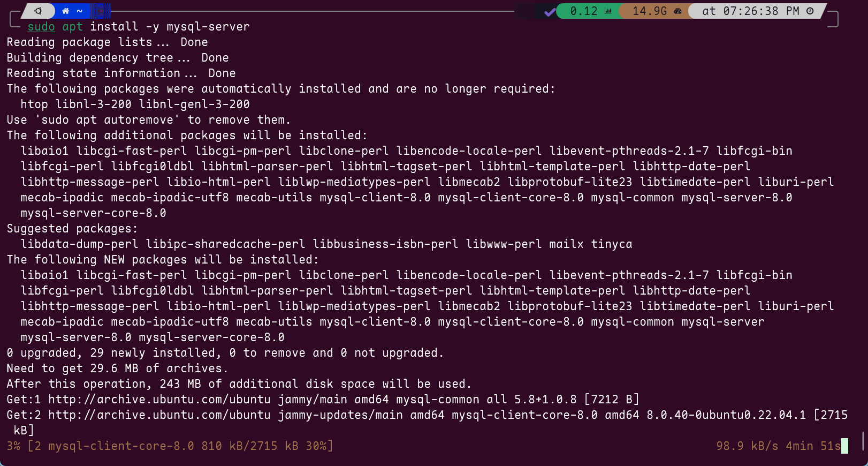Click the terminal cursor block after 51s
Screen dimensions: 868x466
(x=844, y=446)
